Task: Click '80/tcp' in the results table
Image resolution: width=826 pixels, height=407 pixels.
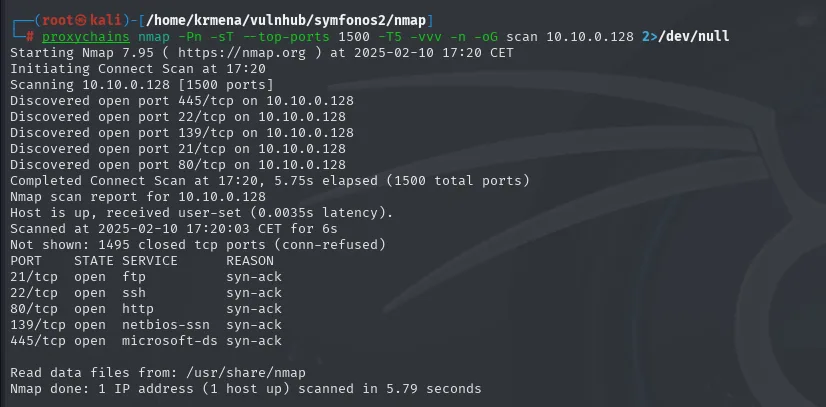Action: click(x=34, y=309)
